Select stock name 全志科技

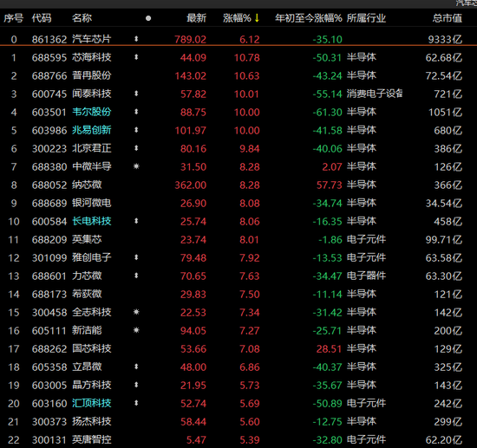[92, 312]
